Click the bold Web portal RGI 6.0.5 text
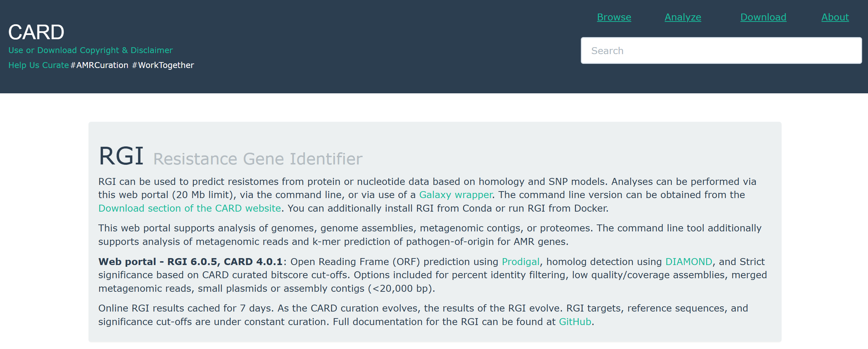Screen dimensions: 868x349 (190, 262)
